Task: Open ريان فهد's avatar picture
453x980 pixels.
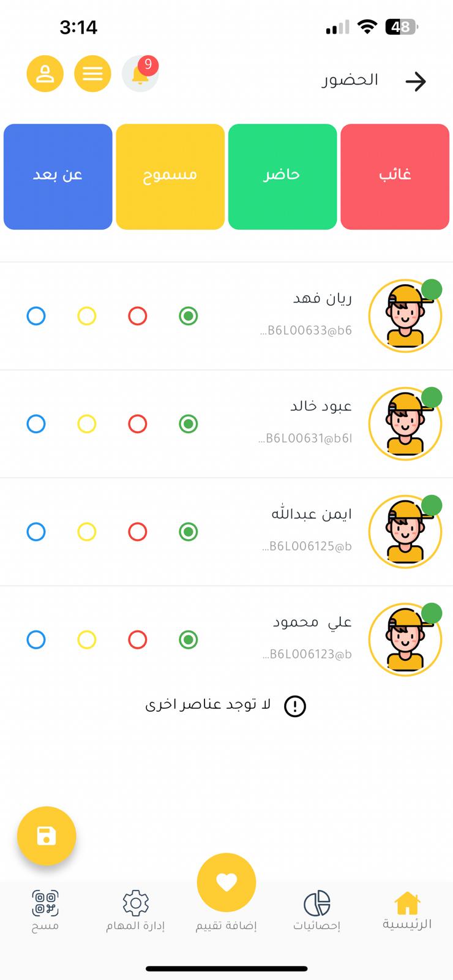Action: click(405, 316)
